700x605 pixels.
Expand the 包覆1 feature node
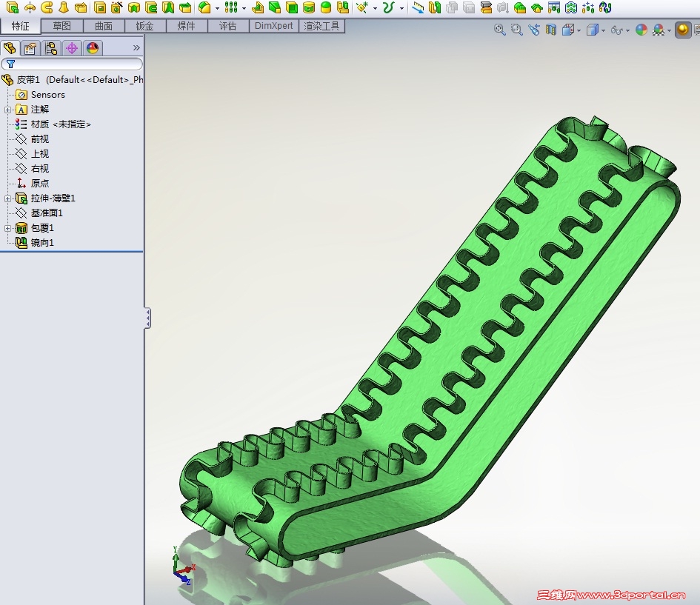click(x=7, y=228)
